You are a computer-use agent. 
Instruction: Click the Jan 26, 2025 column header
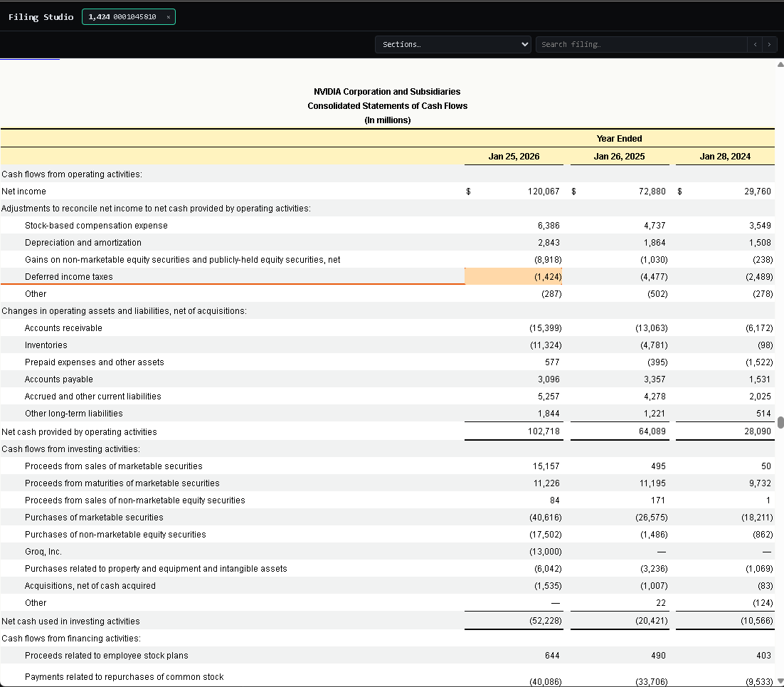point(619,157)
